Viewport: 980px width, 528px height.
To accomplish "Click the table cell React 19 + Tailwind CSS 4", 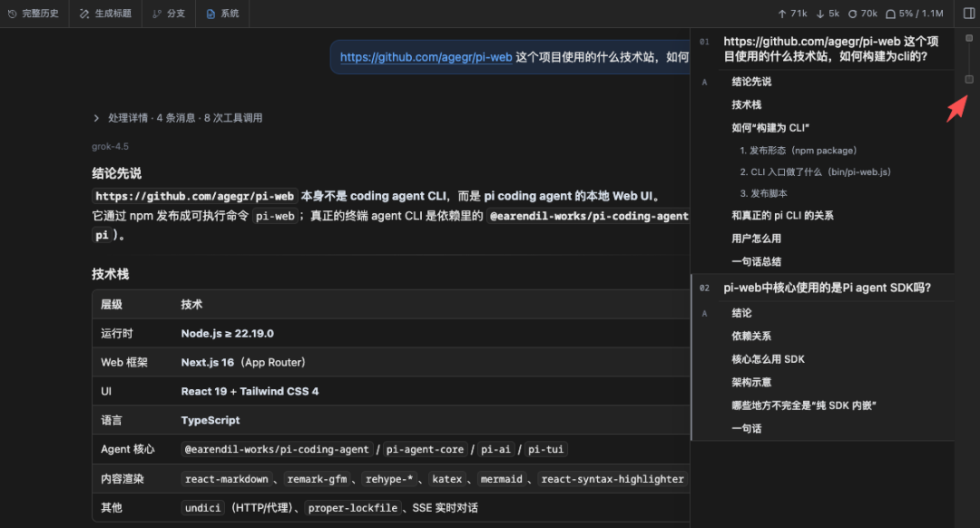I will pos(250,391).
